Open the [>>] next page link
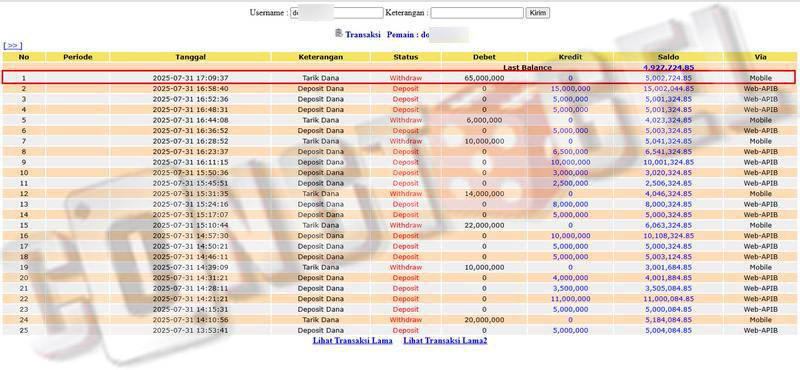This screenshot has height=370, width=800. point(13,45)
